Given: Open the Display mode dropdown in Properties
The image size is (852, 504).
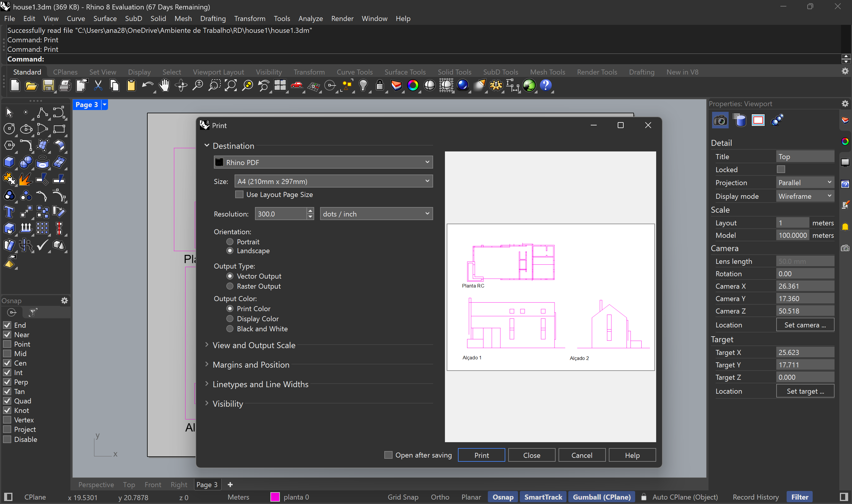Looking at the screenshot, I should (x=804, y=196).
